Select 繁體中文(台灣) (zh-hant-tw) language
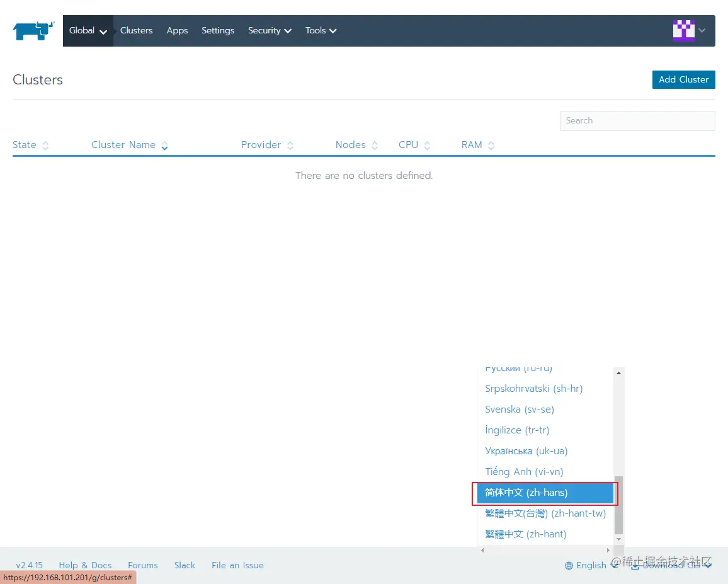The width and height of the screenshot is (728, 584). click(x=545, y=513)
